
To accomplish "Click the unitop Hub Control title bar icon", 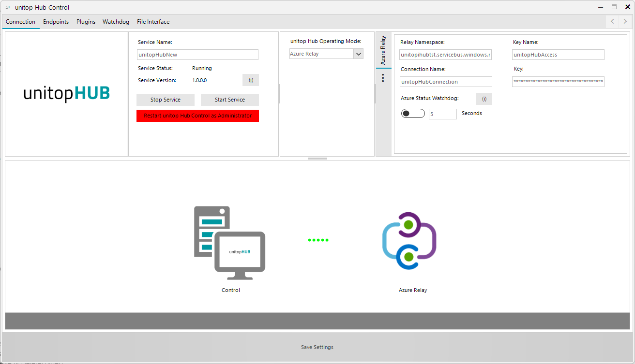I will (7, 7).
